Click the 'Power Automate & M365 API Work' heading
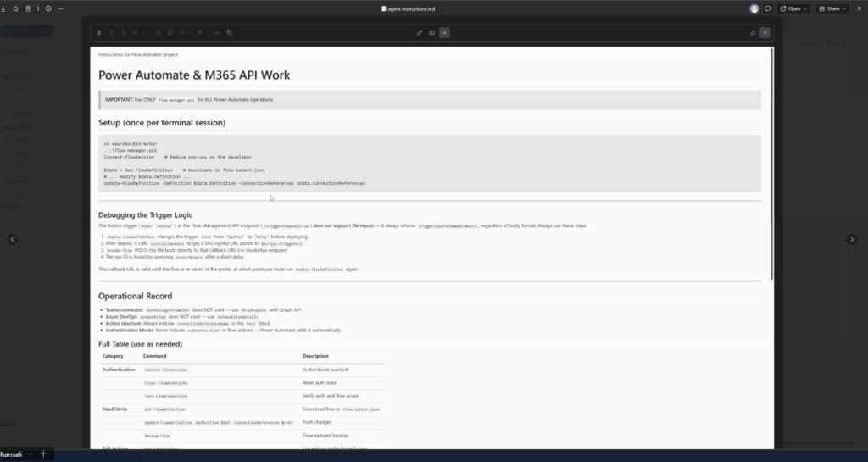Viewport: 868px width, 462px height. point(194,75)
